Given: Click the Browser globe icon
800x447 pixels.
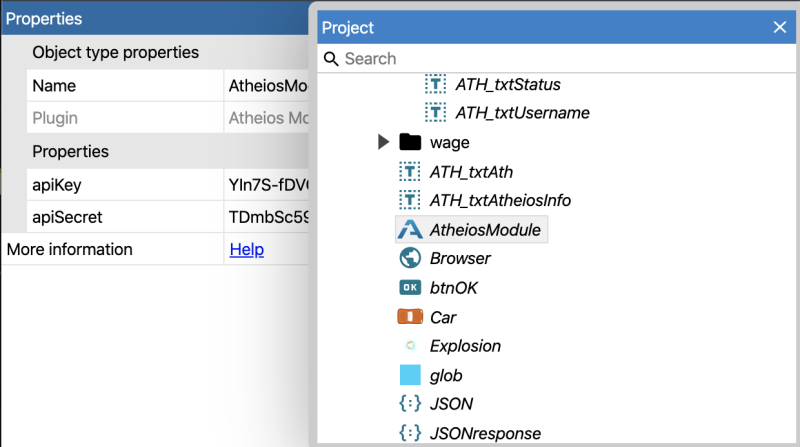Looking at the screenshot, I should point(410,258).
